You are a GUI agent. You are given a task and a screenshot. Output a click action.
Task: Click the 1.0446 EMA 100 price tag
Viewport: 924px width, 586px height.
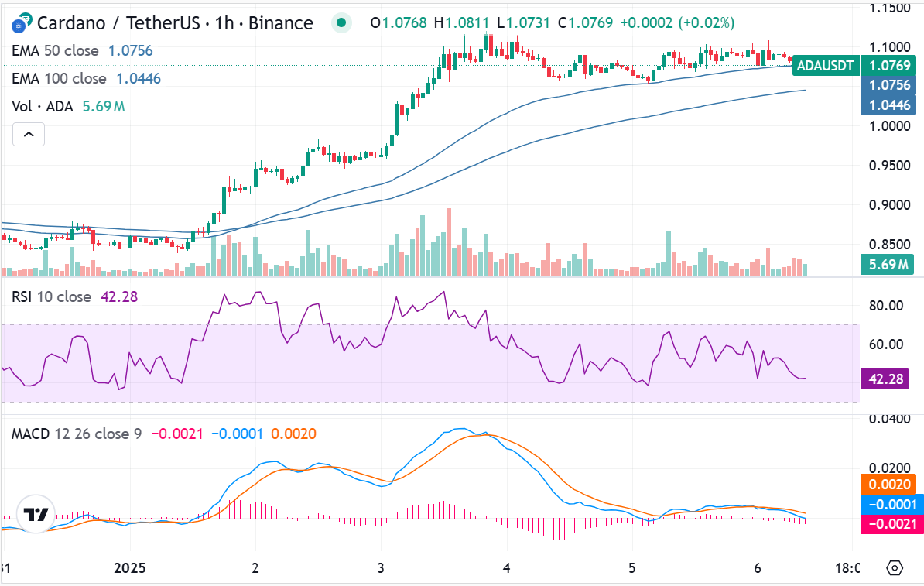click(x=890, y=105)
